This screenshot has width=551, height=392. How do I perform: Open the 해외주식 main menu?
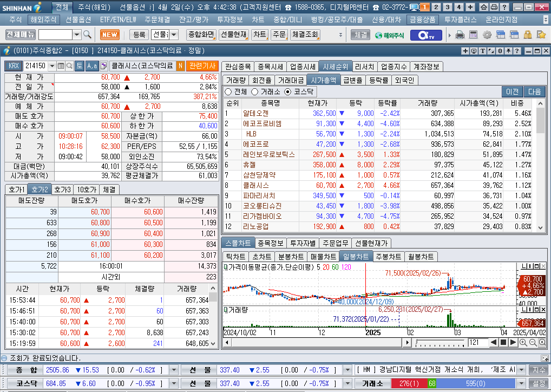[x=43, y=20]
